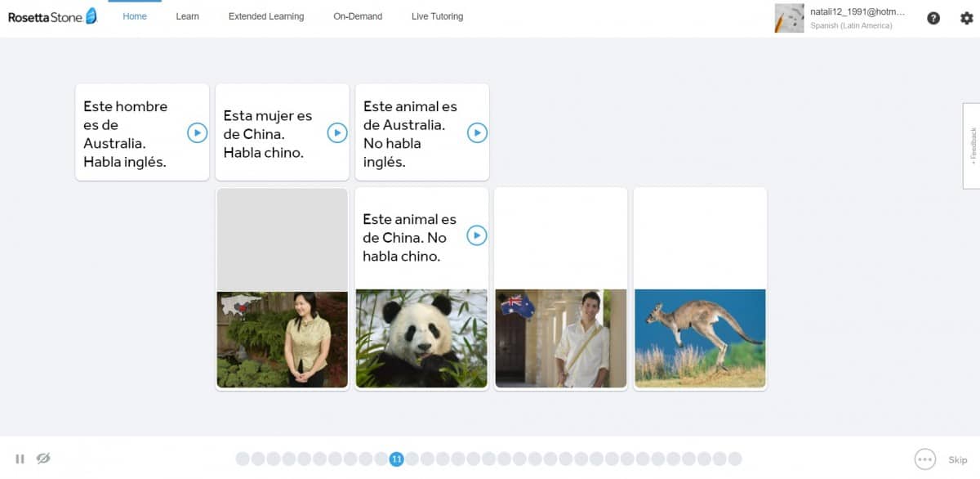Pick the card "Este animal es de Australia. No habla inglés."
980x479 pixels.
pos(422,132)
